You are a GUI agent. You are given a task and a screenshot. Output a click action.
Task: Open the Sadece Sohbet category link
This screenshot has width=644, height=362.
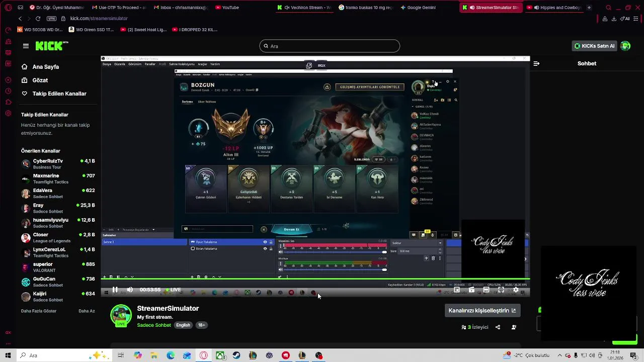154,325
